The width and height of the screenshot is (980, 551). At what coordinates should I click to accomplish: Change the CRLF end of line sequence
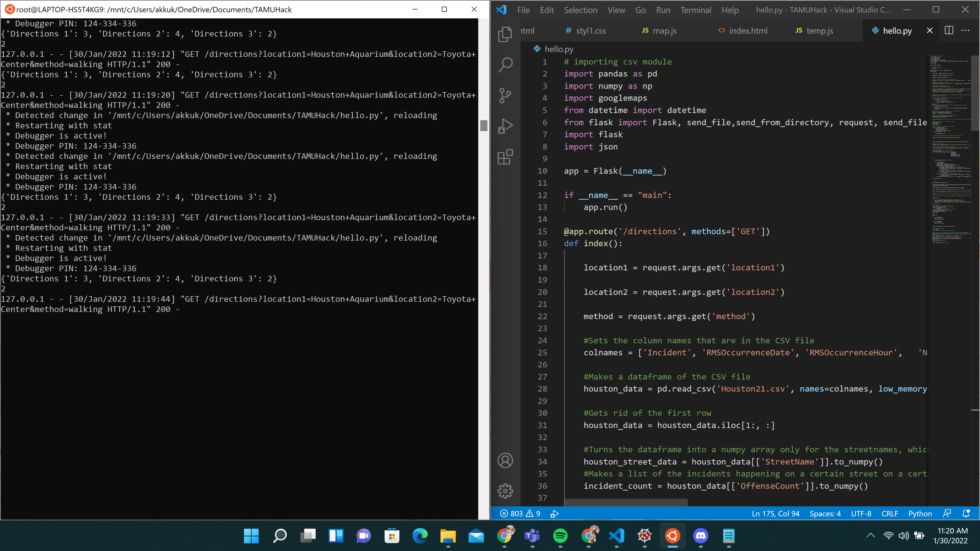pos(889,513)
